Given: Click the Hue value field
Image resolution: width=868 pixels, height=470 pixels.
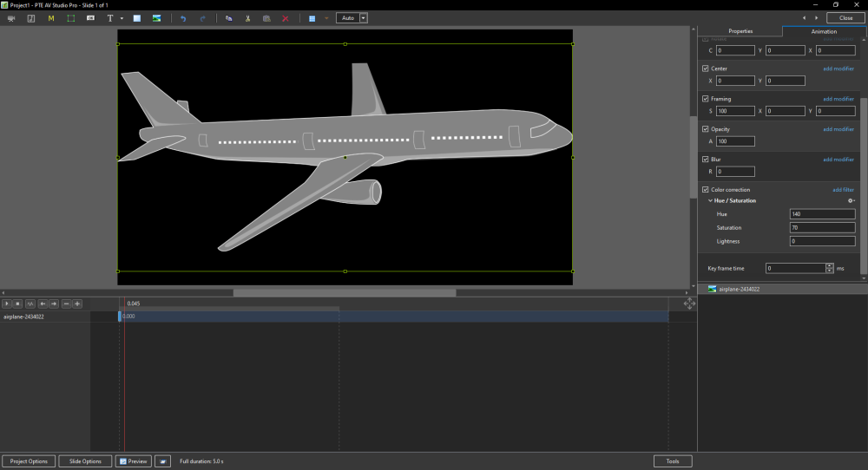Looking at the screenshot, I should tap(822, 214).
